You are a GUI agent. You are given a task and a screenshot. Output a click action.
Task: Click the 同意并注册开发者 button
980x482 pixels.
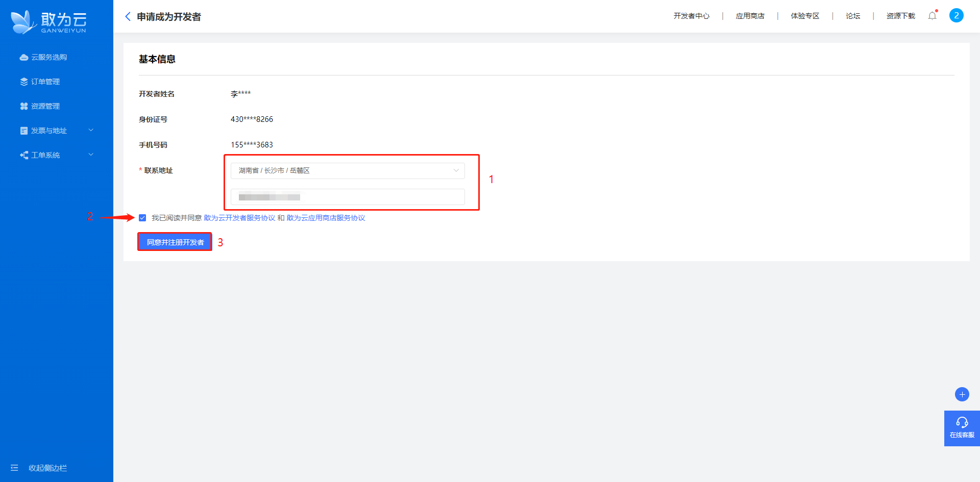point(175,242)
